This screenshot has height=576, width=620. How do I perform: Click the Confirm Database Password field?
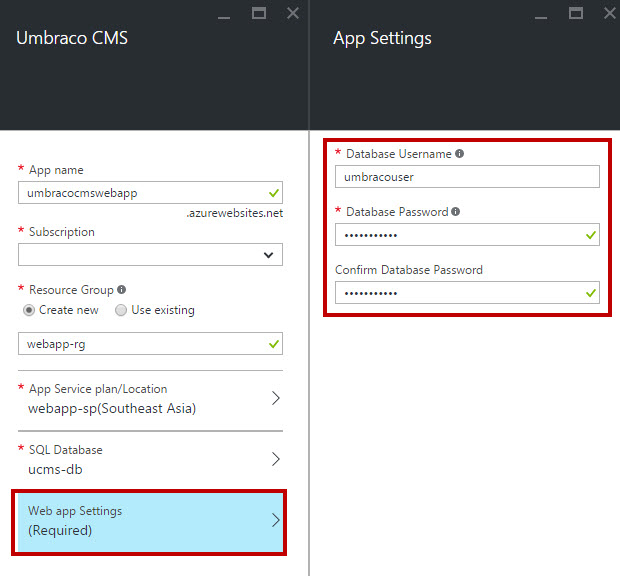[x=467, y=293]
